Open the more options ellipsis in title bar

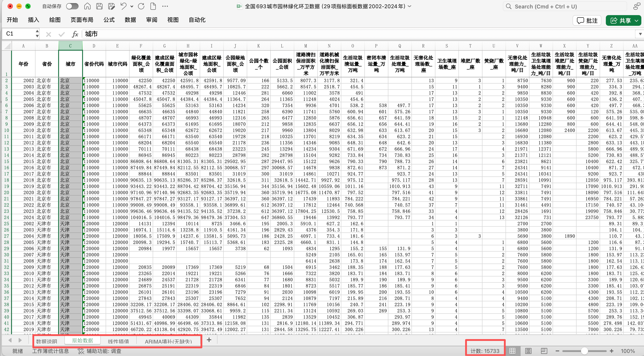coord(165,6)
